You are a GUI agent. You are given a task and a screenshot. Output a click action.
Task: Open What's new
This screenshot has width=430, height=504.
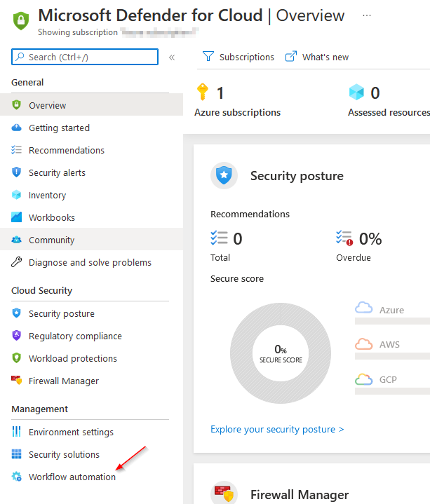point(317,57)
